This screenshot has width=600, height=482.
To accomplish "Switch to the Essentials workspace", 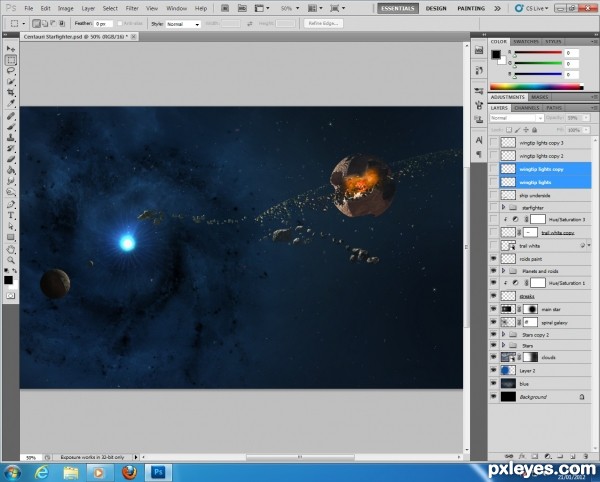I will tap(398, 8).
